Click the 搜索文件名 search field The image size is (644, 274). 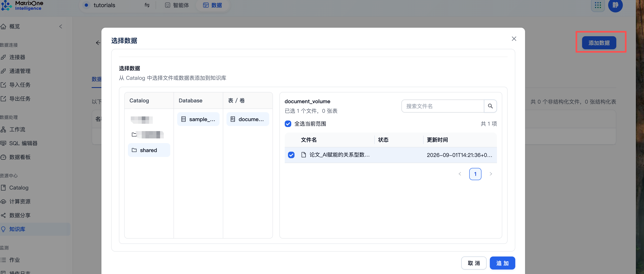coord(443,106)
